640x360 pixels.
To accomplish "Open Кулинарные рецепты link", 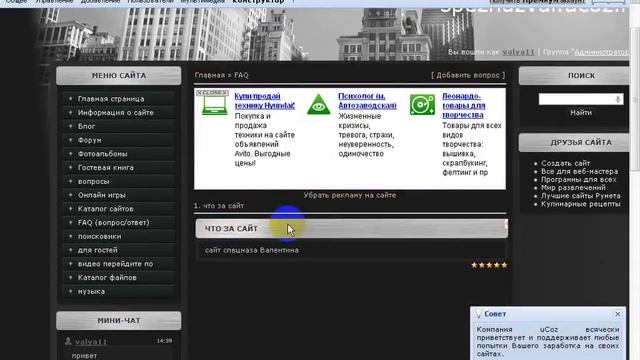I will tap(580, 204).
